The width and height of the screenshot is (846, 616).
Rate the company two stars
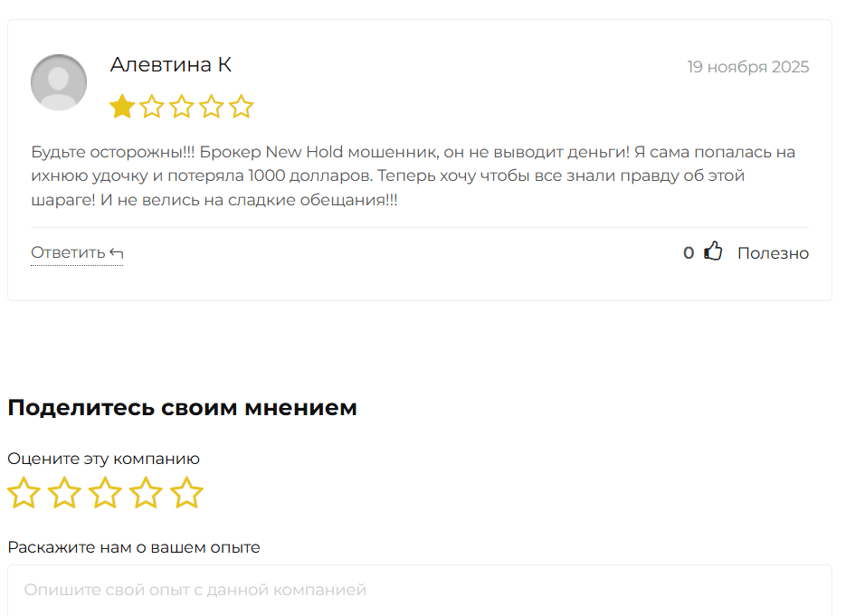point(64,493)
